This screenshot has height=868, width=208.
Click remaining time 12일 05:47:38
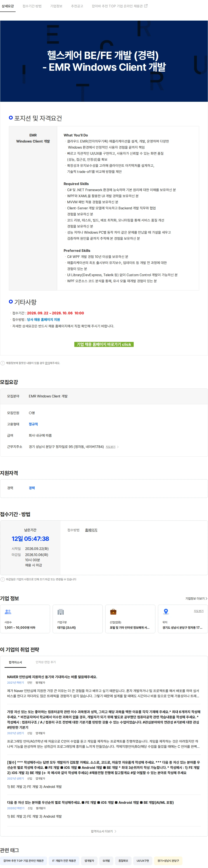(30, 538)
